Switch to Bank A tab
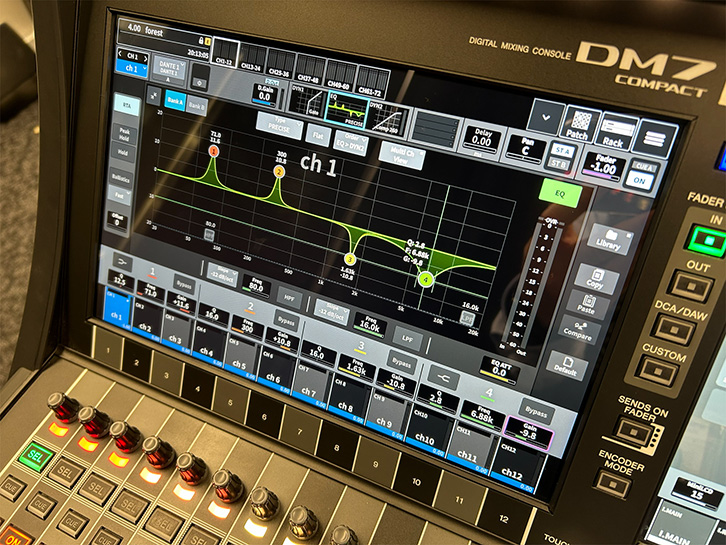This screenshot has height=545, width=726. click(x=174, y=100)
